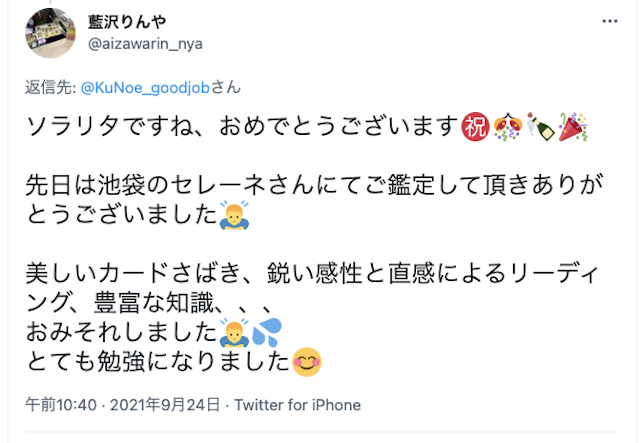The height and width of the screenshot is (443, 640).
Task: Click bowing person emoji after おみそれしました
Action: tap(234, 332)
